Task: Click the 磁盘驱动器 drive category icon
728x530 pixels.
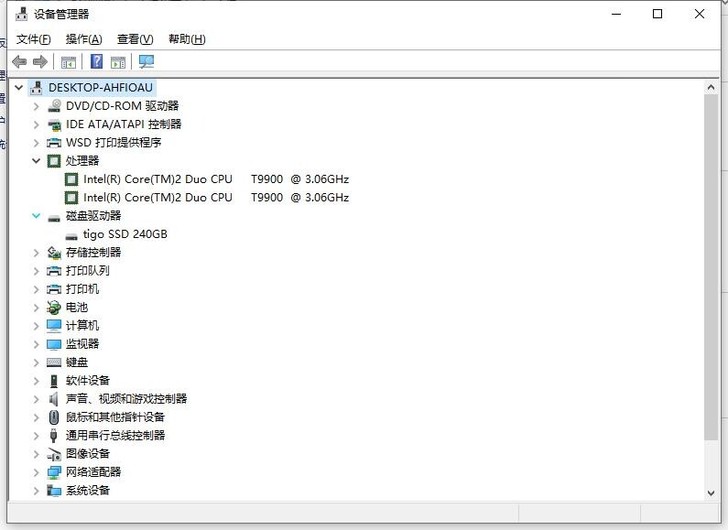Action: coord(54,218)
